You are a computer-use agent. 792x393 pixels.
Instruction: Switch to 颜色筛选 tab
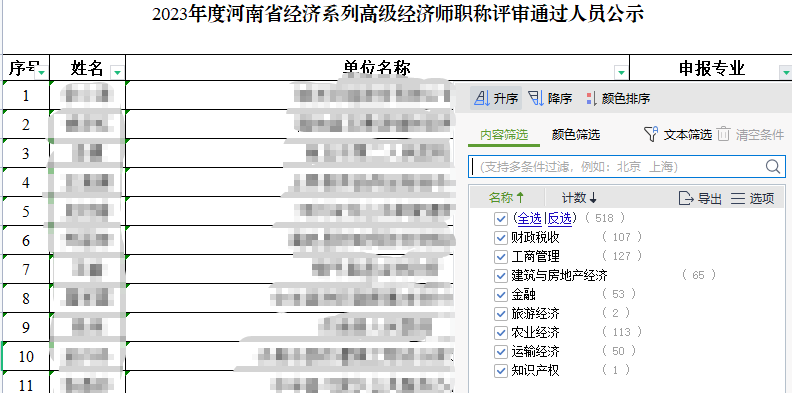click(x=576, y=135)
